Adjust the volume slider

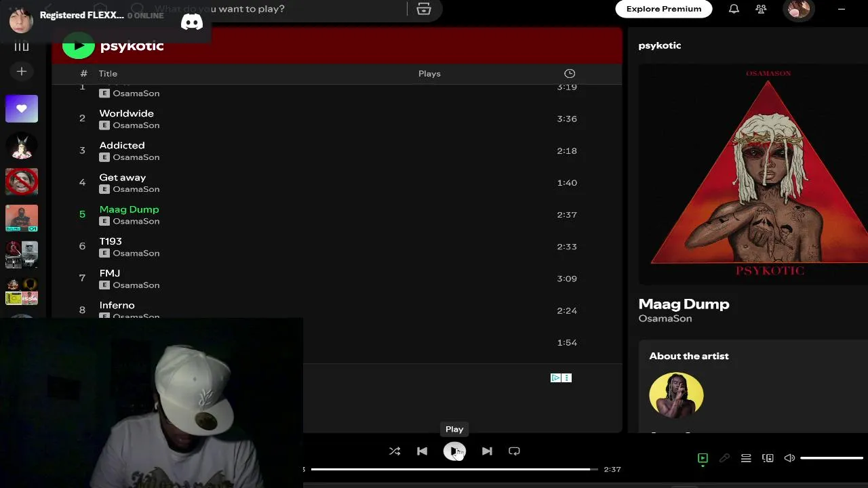831,458
